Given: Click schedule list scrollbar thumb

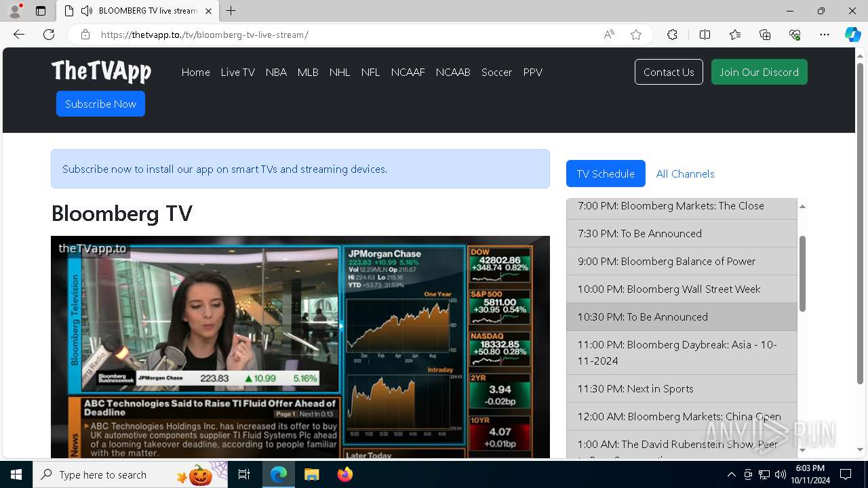Looking at the screenshot, I should point(802,273).
